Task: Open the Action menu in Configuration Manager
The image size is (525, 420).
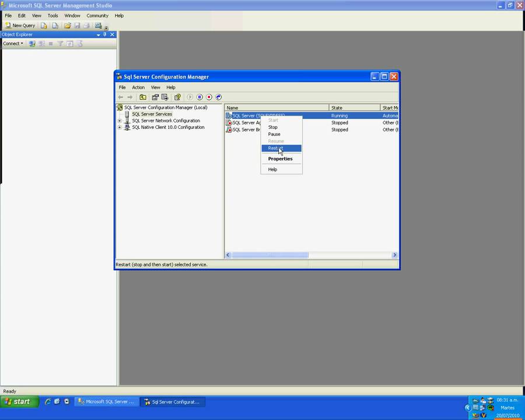Action: [x=138, y=87]
